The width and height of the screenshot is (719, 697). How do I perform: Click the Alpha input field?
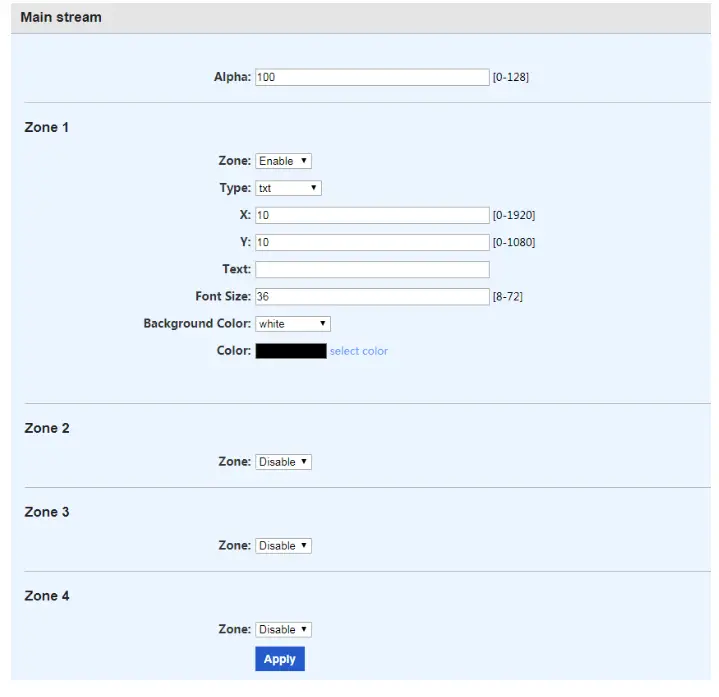pos(372,77)
